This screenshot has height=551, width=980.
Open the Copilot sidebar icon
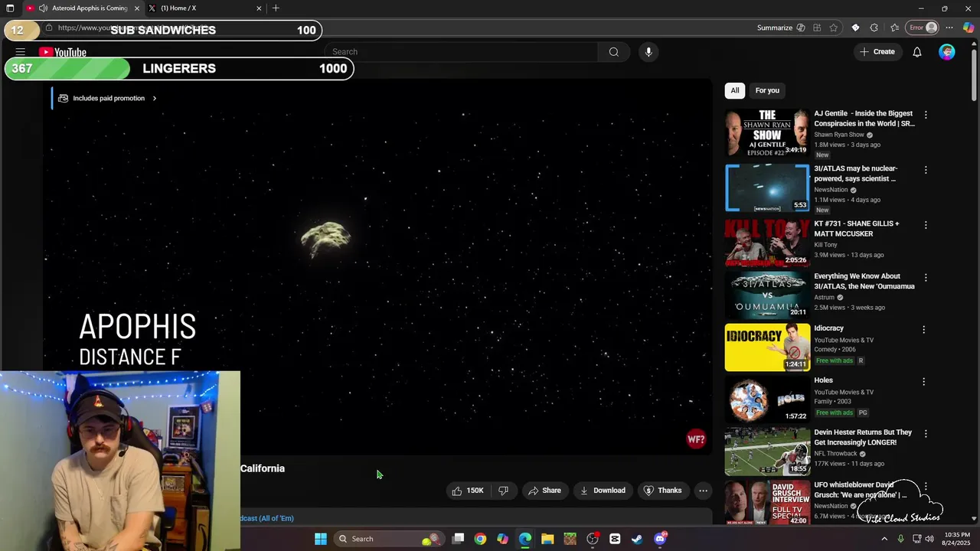coord(969,28)
